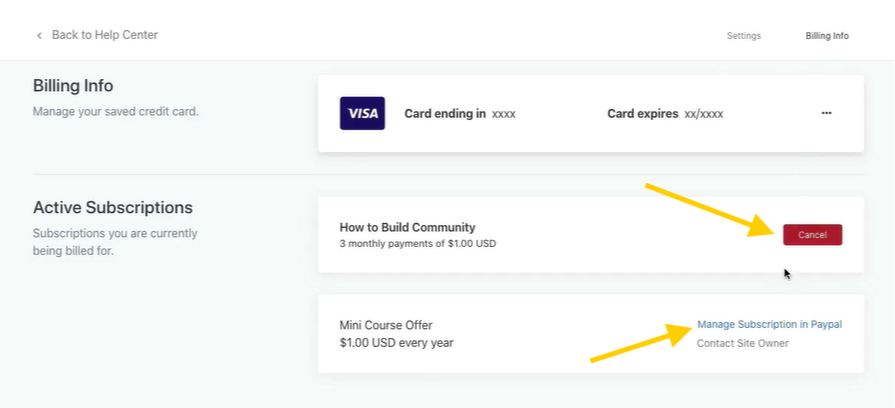Click the Card ending in xxxx text
The width and height of the screenshot is (895, 408).
tap(459, 114)
